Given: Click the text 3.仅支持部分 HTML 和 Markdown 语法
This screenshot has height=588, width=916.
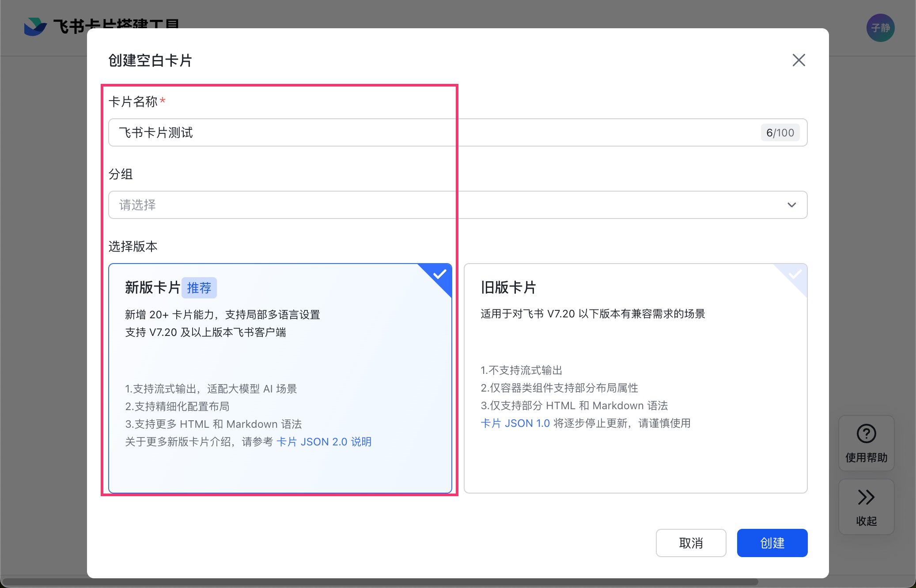Looking at the screenshot, I should click(574, 406).
